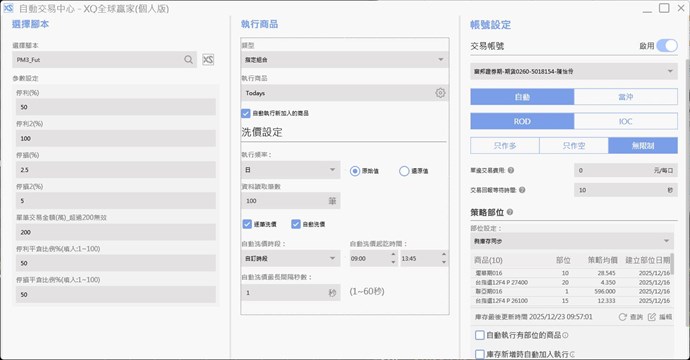This screenshot has width=690, height=360.
Task: Click the 查詢 refresh icon
Action: coord(622,317)
